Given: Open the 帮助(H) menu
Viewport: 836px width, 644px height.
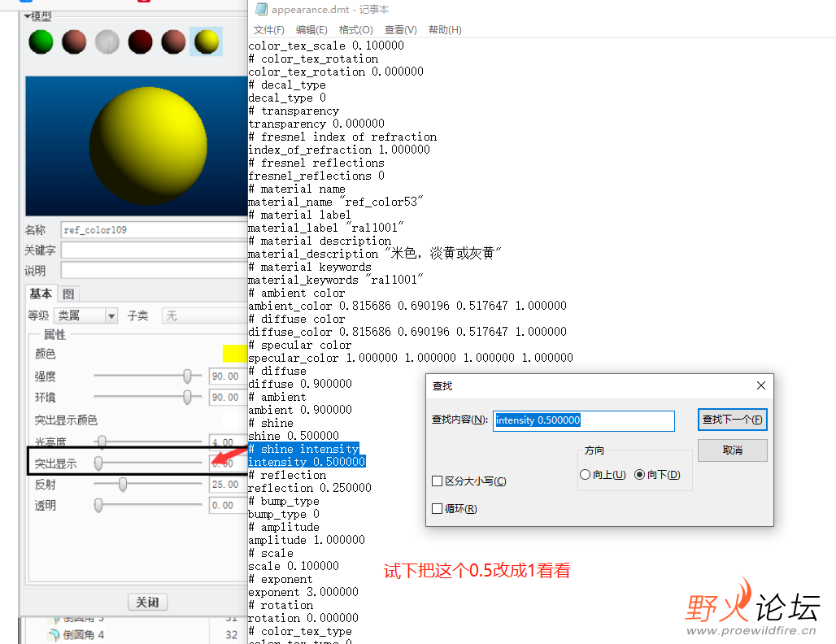Looking at the screenshot, I should [445, 30].
